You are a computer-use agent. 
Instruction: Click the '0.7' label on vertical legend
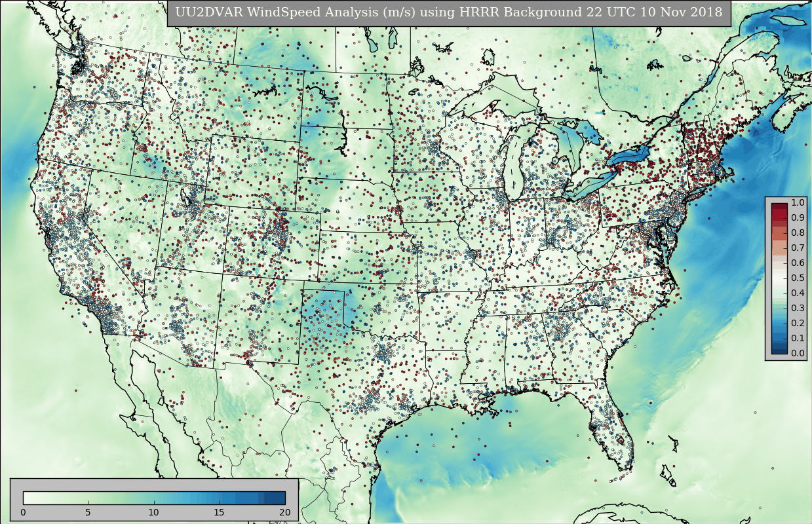[x=798, y=248]
